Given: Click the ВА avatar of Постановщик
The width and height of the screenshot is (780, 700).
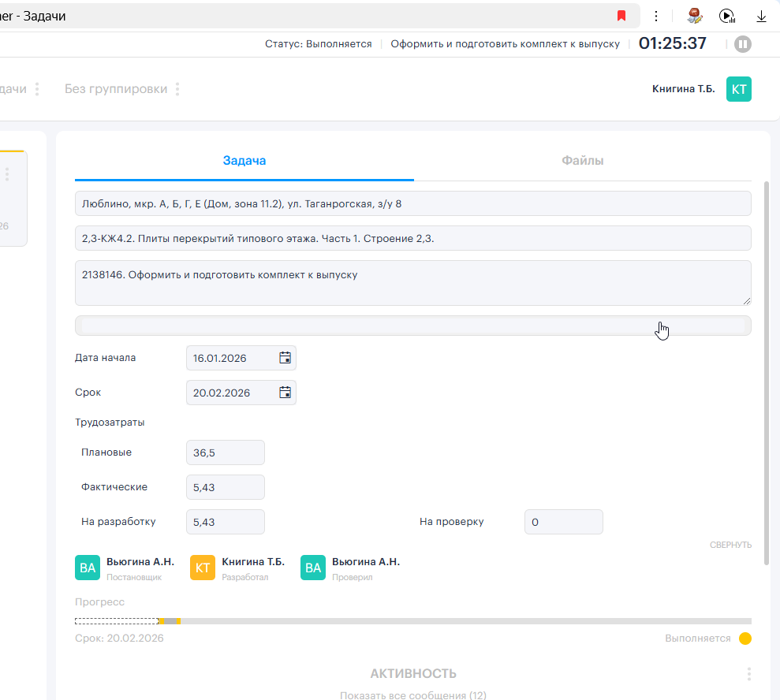Looking at the screenshot, I should click(88, 568).
